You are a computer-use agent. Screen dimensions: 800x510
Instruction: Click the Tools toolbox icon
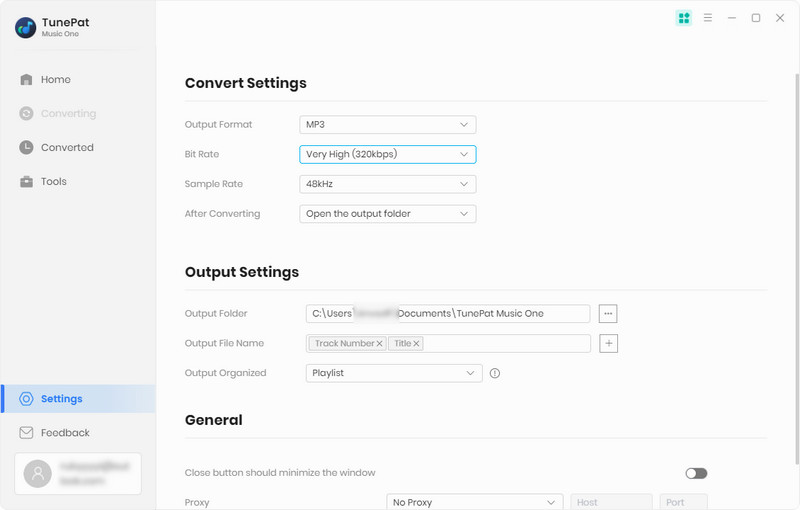coord(26,182)
